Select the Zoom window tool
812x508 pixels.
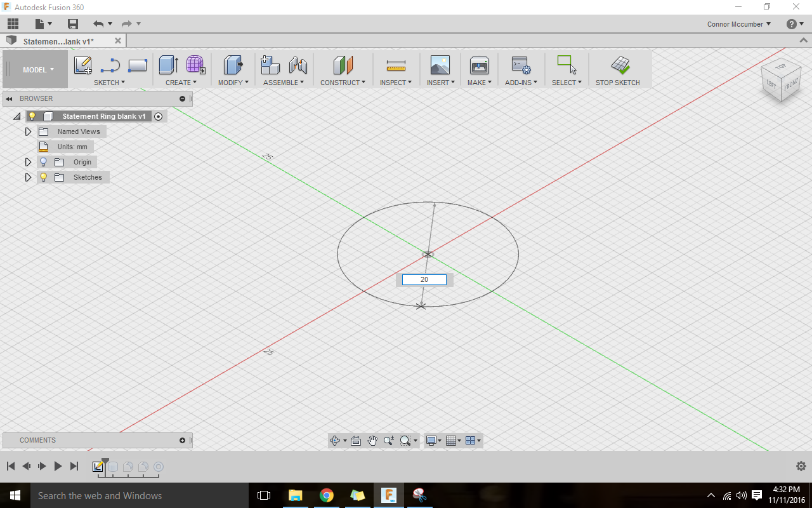coord(388,440)
